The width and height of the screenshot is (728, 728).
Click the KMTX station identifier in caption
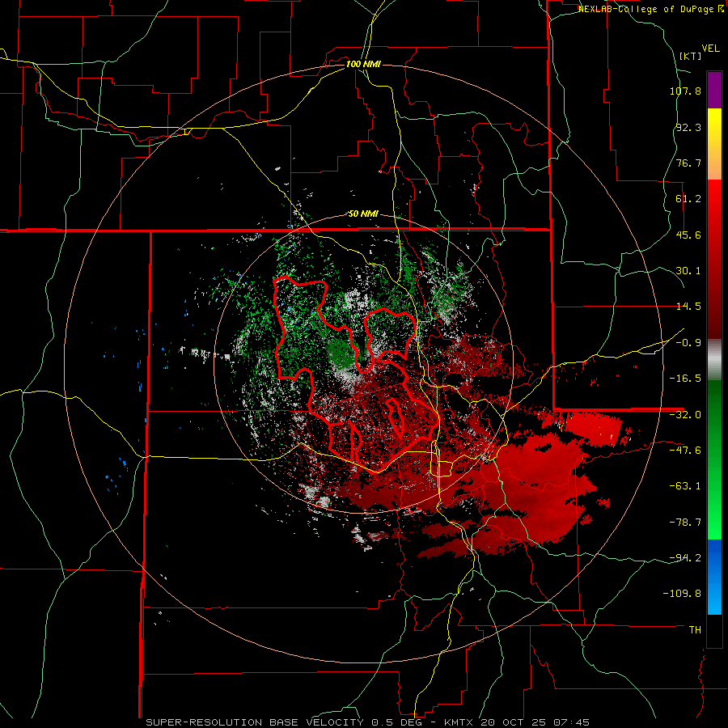(x=459, y=722)
